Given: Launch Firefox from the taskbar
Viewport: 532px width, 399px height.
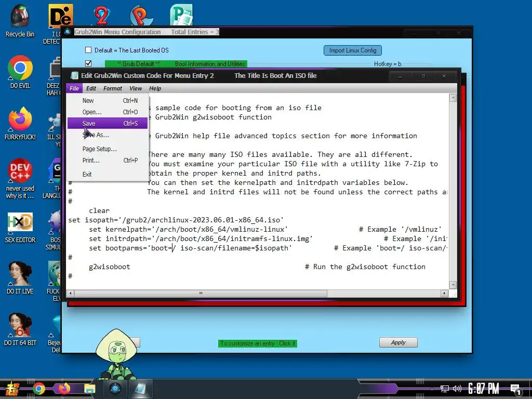Looking at the screenshot, I should tap(64, 389).
